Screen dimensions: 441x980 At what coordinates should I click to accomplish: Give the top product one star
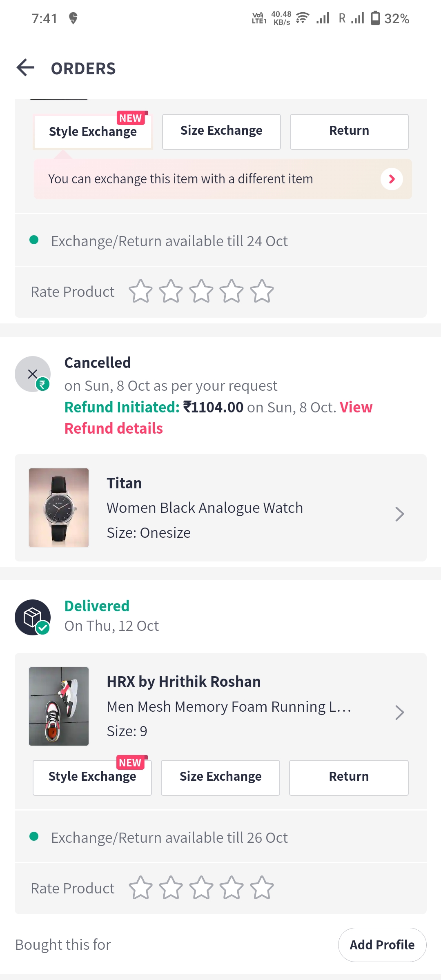click(x=140, y=292)
